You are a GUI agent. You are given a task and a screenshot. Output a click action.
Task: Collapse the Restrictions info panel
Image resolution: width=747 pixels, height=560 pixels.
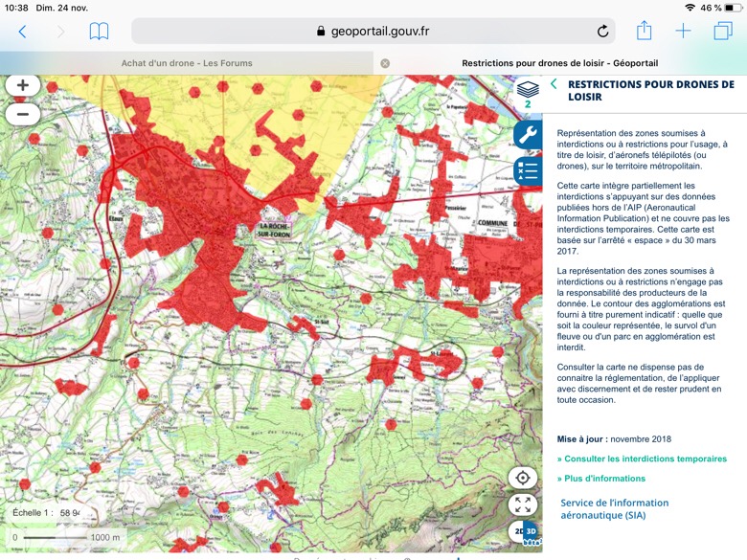(554, 84)
